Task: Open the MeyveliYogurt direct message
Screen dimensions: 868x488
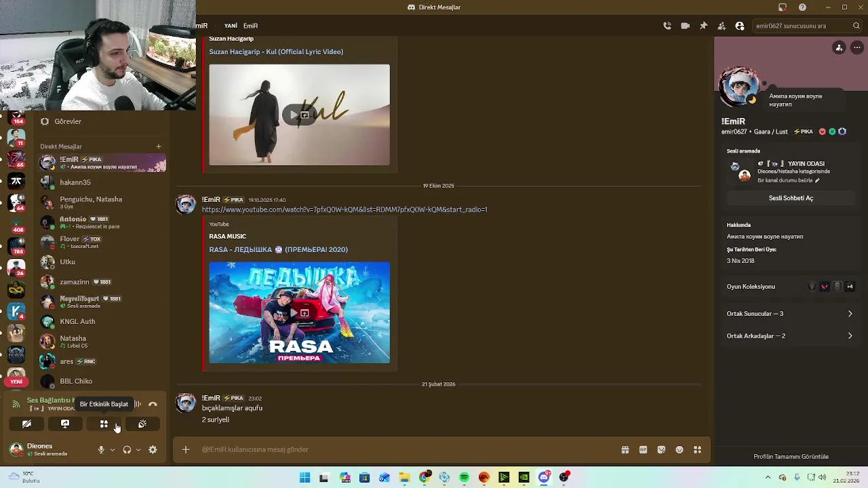Action: point(102,302)
